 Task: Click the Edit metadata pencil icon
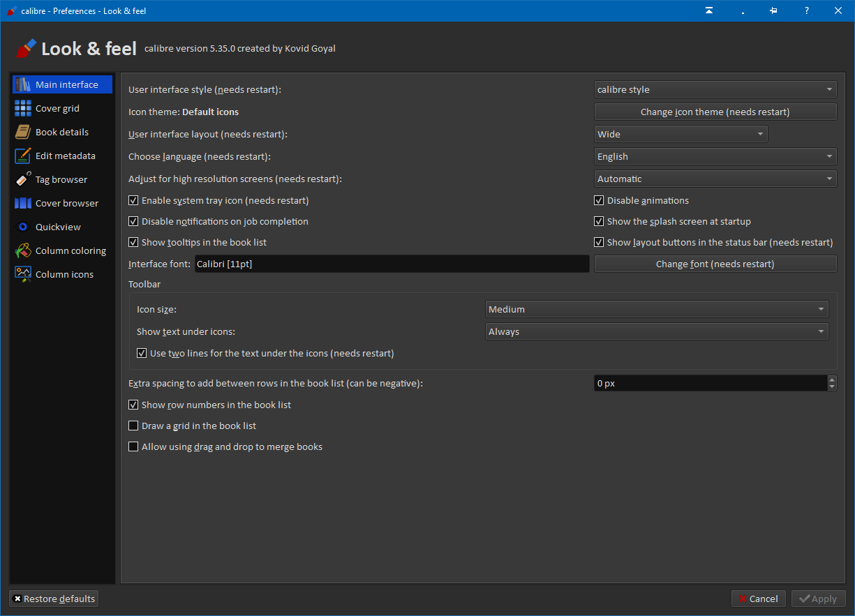point(23,156)
